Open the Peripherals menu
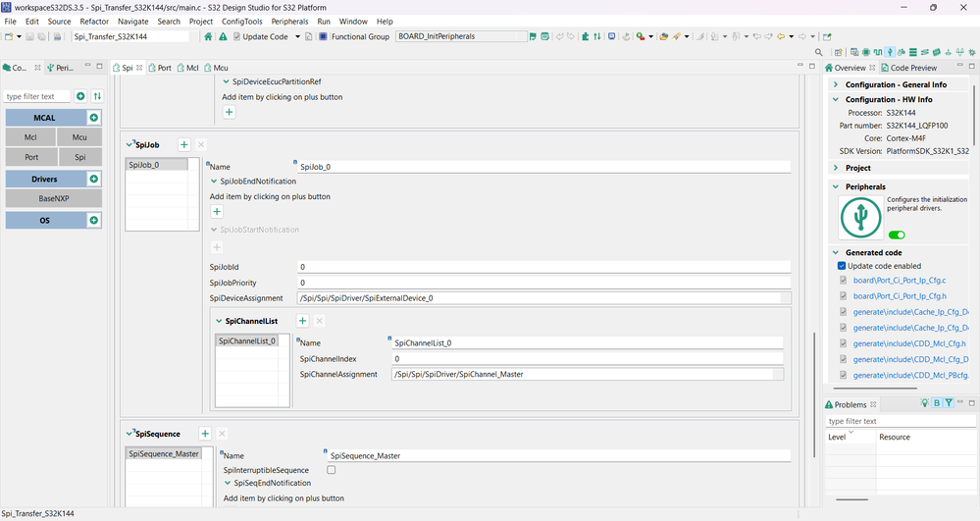This screenshot has height=521, width=980. (x=289, y=22)
